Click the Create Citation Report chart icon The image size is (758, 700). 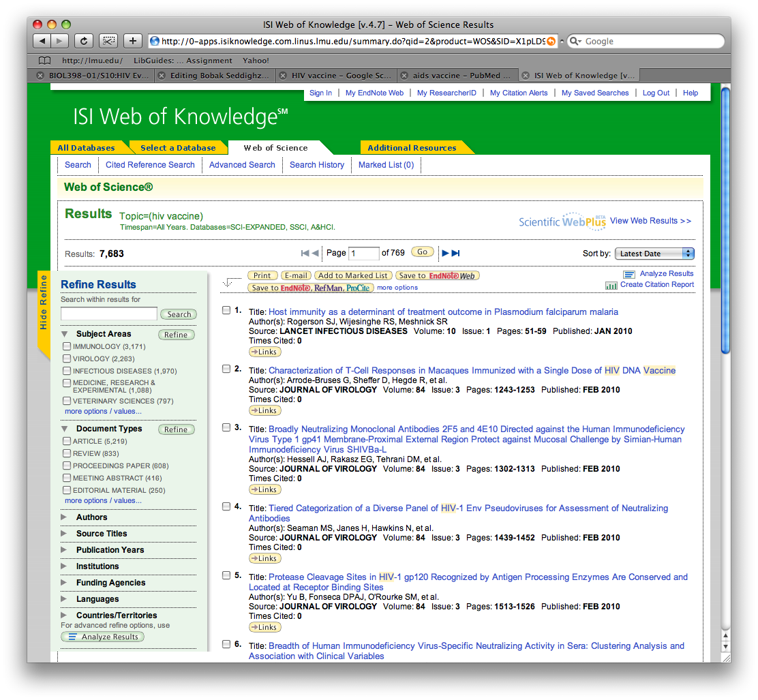611,285
